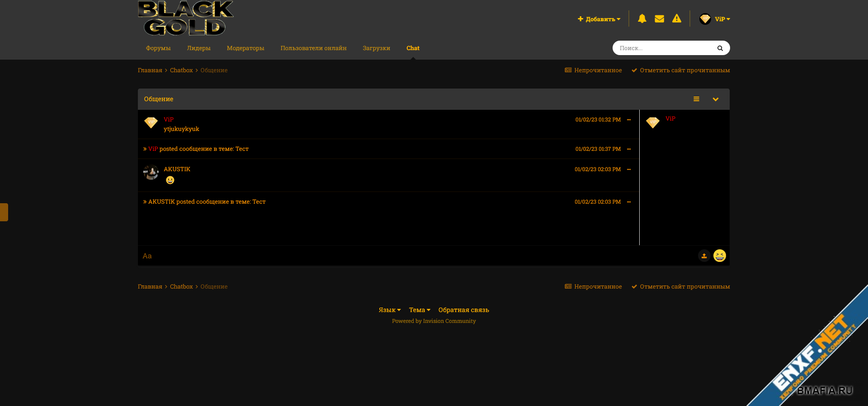Image resolution: width=868 pixels, height=406 pixels.
Task: Click AKUSTIK's avatar in the chat
Action: [151, 172]
